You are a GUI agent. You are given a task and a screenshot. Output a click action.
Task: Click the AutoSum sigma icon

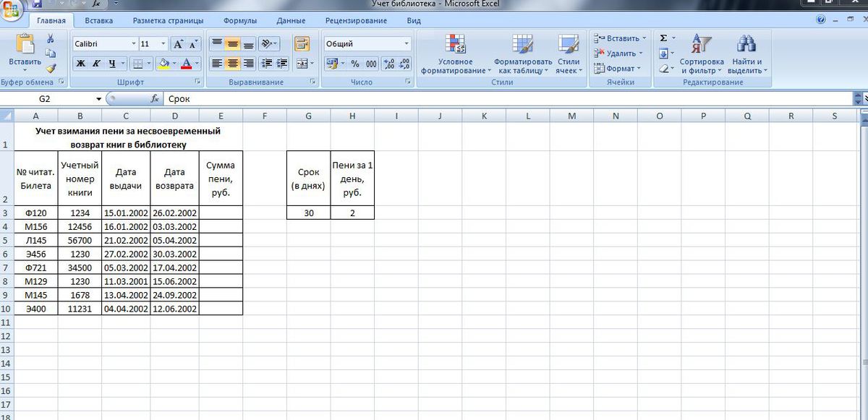(x=664, y=38)
